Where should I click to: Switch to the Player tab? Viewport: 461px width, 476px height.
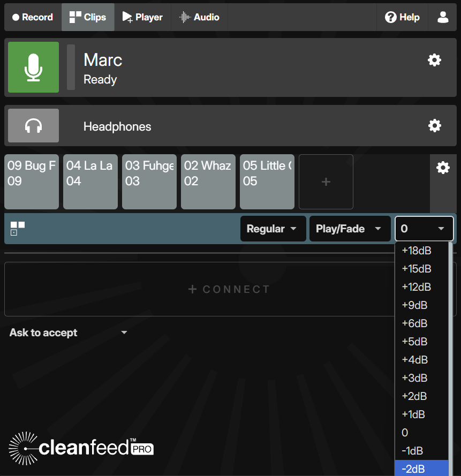tap(142, 17)
